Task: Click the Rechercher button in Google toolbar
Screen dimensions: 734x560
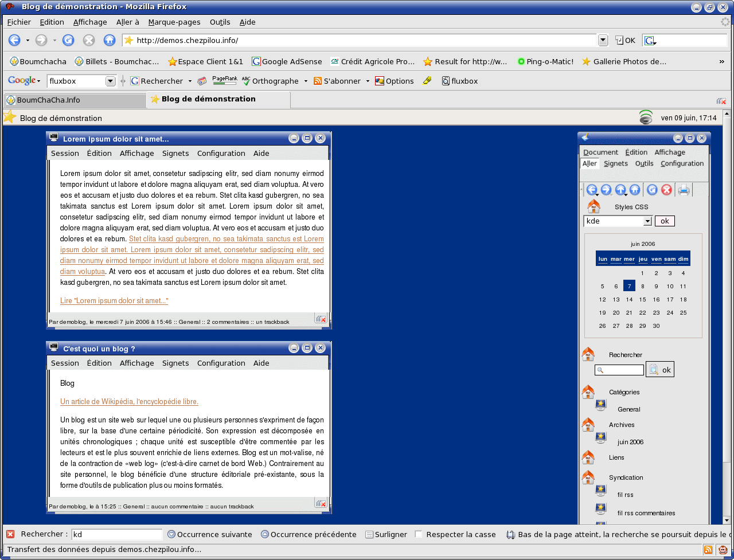Action: click(x=157, y=81)
